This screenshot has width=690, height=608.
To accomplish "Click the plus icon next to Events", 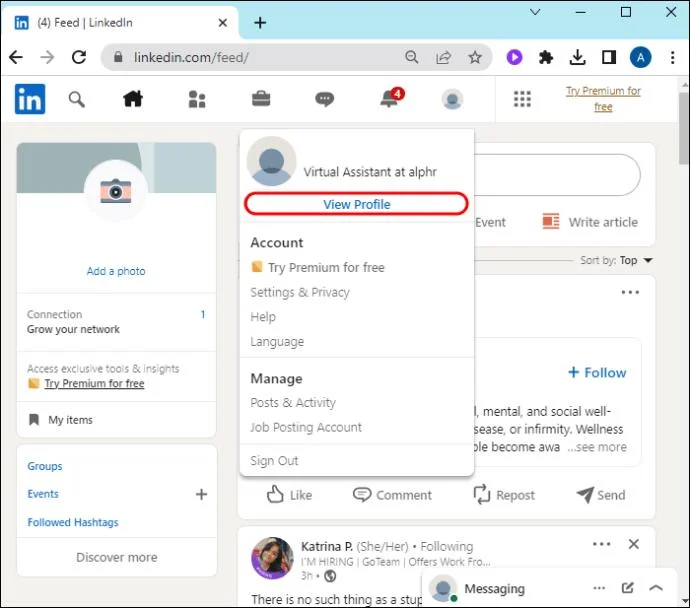I will coord(201,494).
